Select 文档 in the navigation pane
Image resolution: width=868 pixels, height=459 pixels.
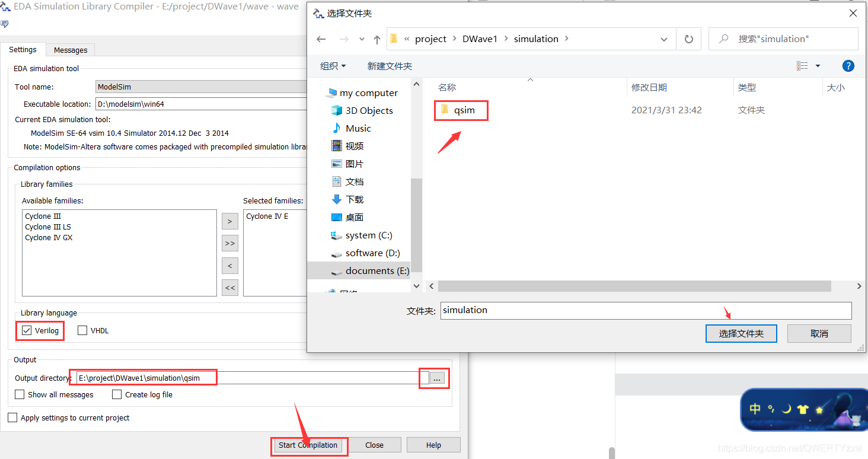point(347,182)
